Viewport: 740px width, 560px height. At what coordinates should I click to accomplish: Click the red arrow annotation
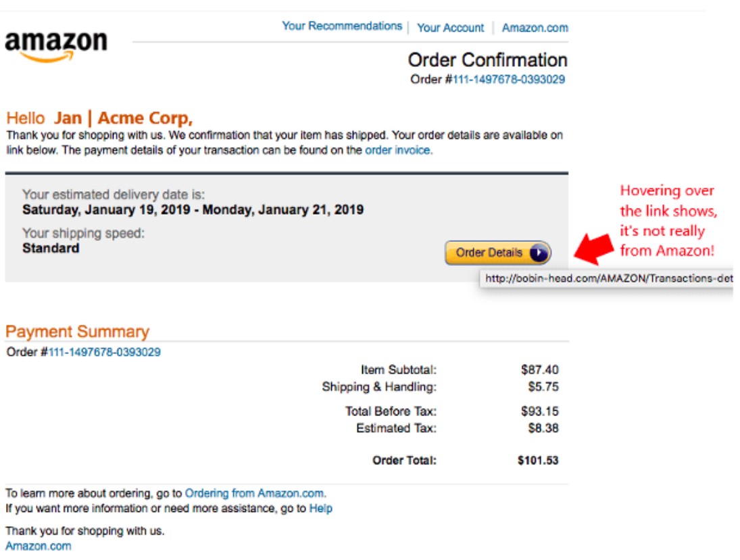pos(592,249)
